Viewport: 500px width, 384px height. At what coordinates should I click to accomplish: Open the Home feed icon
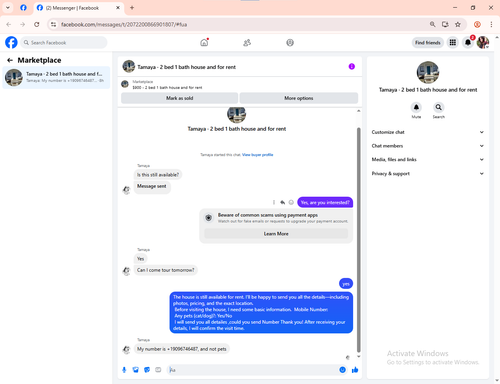[204, 43]
